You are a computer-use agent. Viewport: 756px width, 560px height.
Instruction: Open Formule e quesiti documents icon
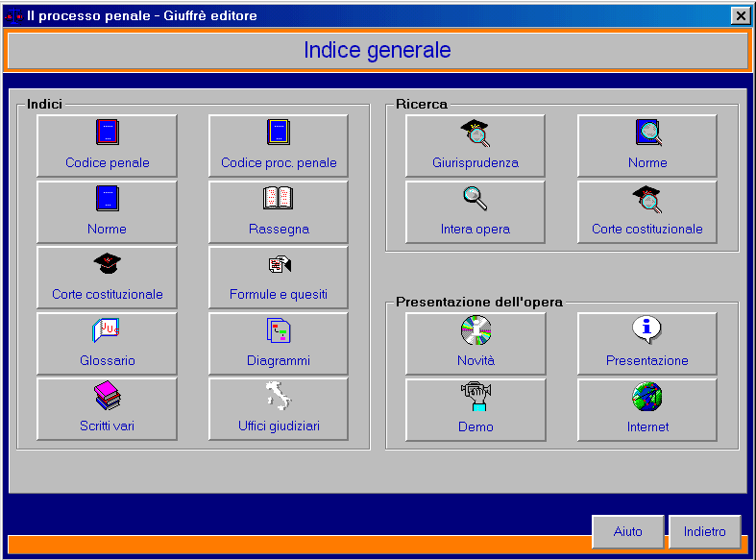279,277
